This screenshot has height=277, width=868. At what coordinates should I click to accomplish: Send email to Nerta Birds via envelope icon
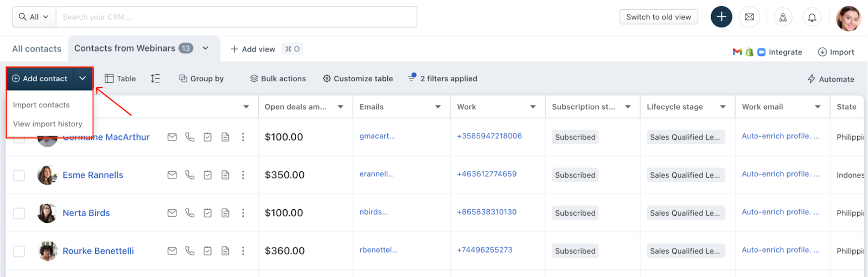click(172, 213)
